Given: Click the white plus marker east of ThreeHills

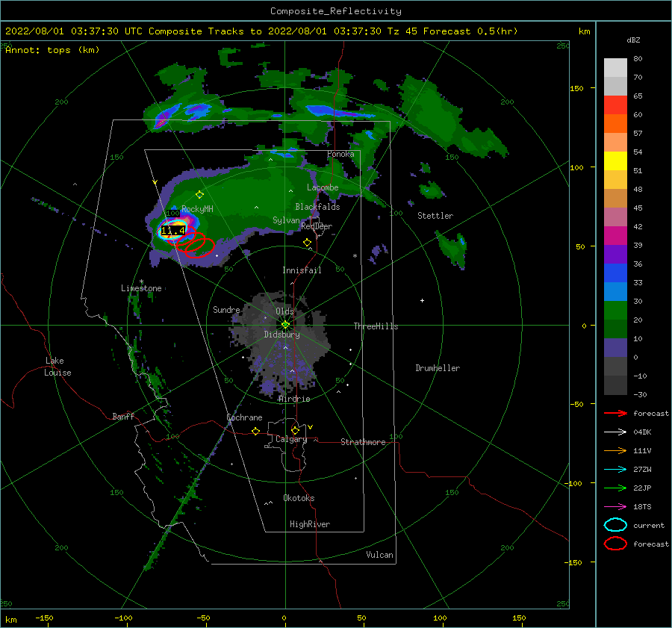Looking at the screenshot, I should (422, 300).
